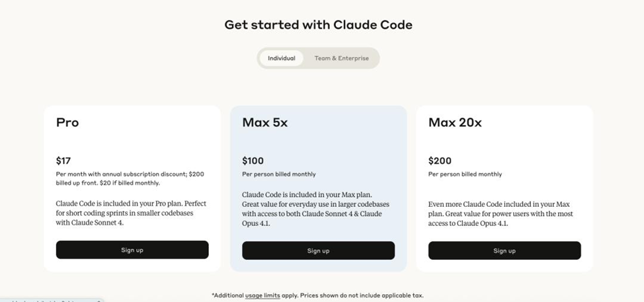Screen dimensions: 644x302
Task: Click the Max 20x plan title
Action: coord(455,122)
